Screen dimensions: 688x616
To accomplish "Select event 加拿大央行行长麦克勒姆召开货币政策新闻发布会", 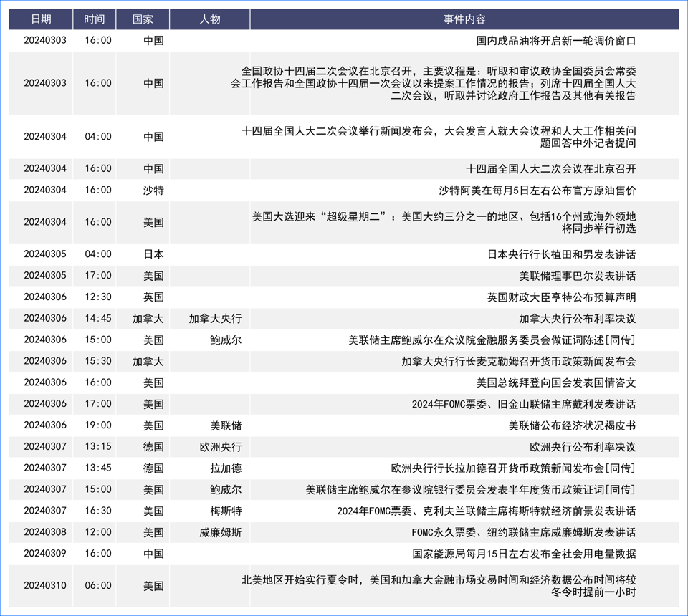I will coord(519,361).
